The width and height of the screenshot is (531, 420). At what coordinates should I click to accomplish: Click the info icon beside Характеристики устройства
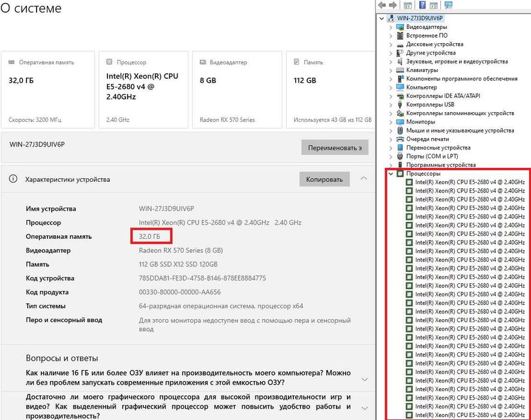(13, 179)
